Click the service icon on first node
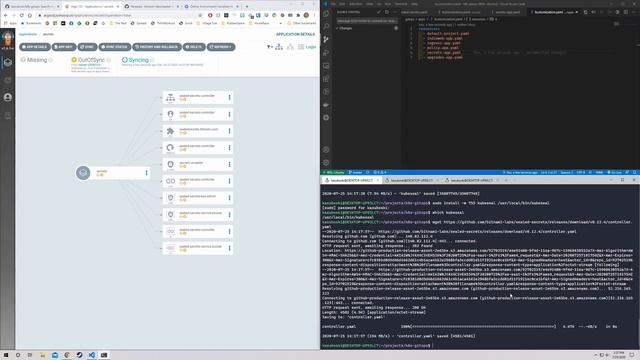The width and height of the screenshot is (640, 360). 170,98
